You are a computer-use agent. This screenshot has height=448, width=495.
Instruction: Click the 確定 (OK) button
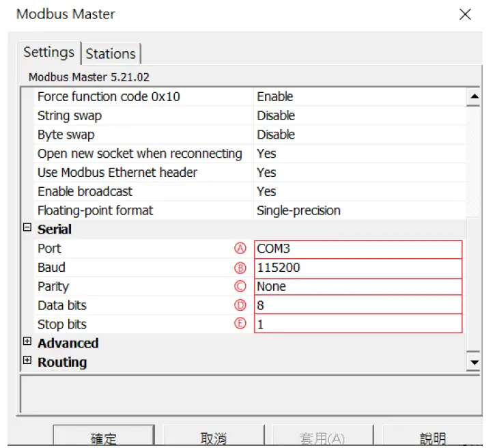104,436
